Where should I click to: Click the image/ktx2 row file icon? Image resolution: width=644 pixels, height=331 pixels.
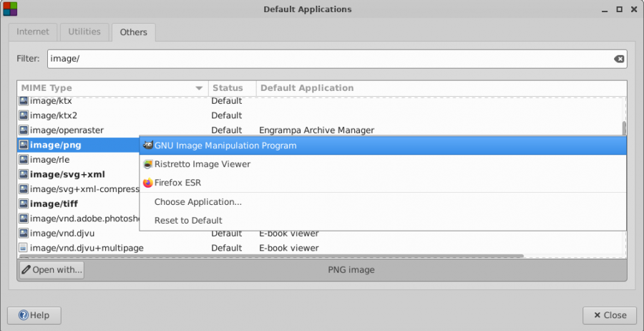[x=24, y=115]
